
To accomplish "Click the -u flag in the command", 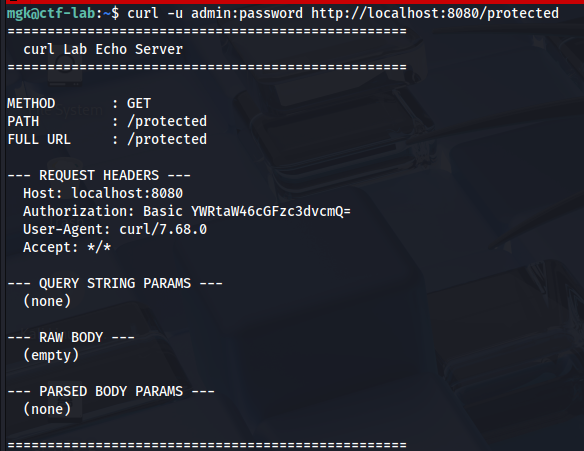I will (175, 13).
